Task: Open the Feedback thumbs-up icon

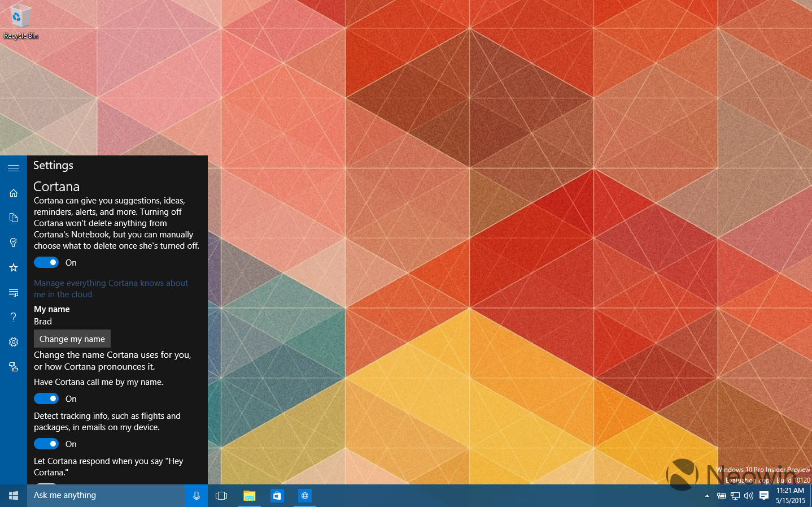Action: (14, 367)
